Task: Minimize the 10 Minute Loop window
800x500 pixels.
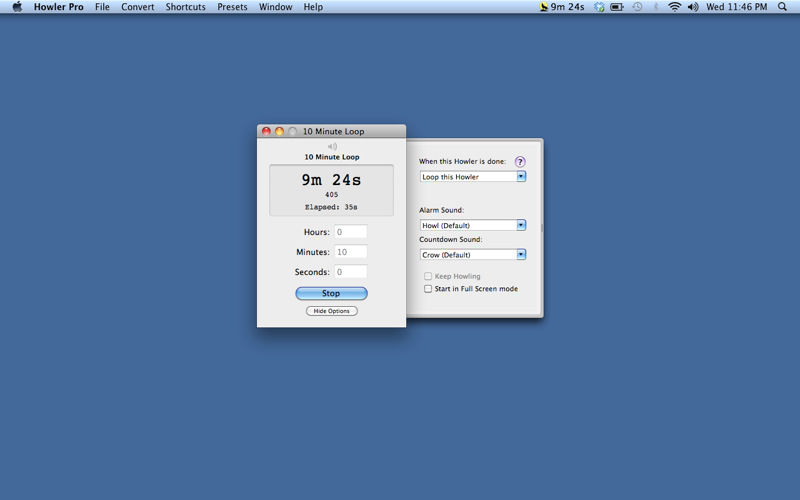Action: (x=279, y=131)
